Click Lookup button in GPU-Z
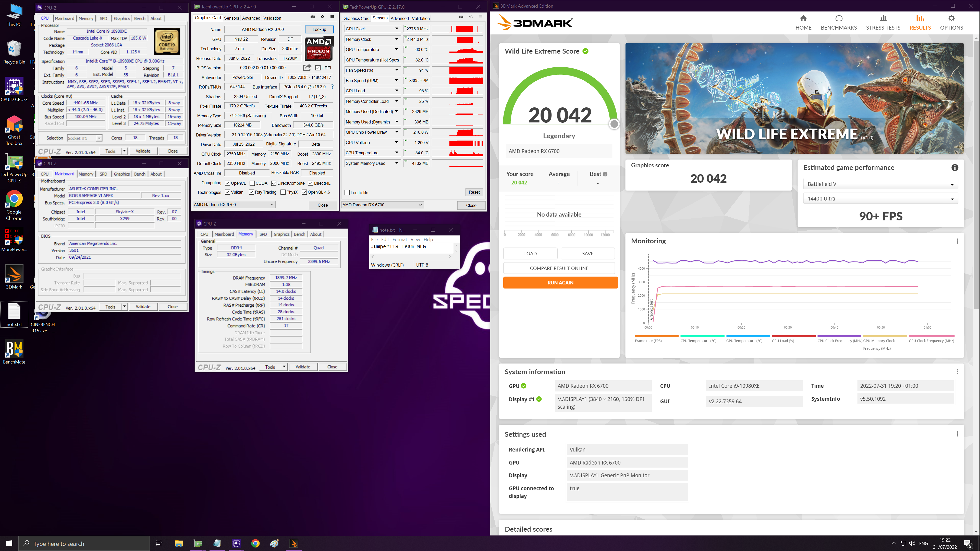The image size is (980, 551). tap(319, 29)
